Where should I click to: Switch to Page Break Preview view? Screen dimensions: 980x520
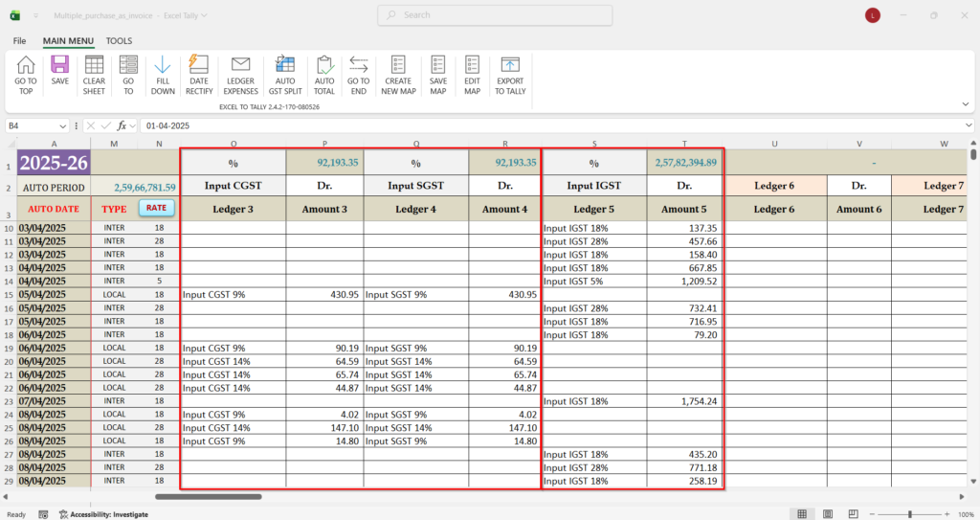click(853, 514)
